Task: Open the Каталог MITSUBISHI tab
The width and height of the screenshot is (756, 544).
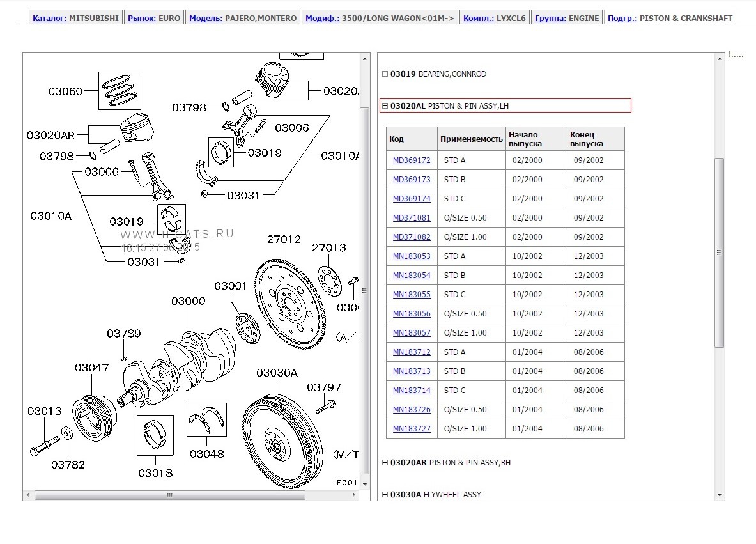Action: tap(75, 19)
